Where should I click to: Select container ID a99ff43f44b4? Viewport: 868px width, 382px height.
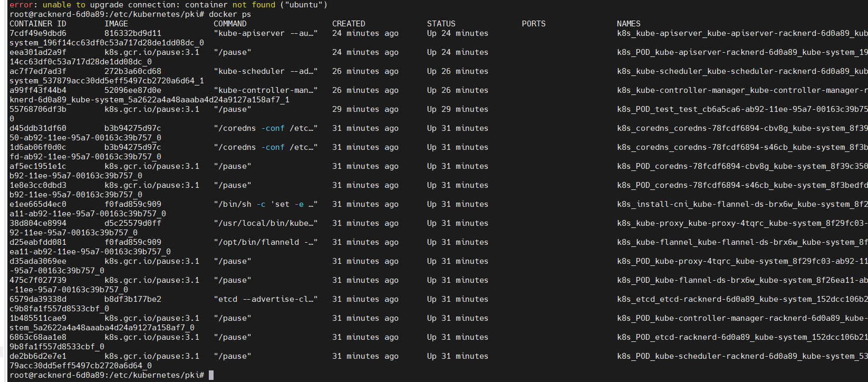(x=38, y=90)
